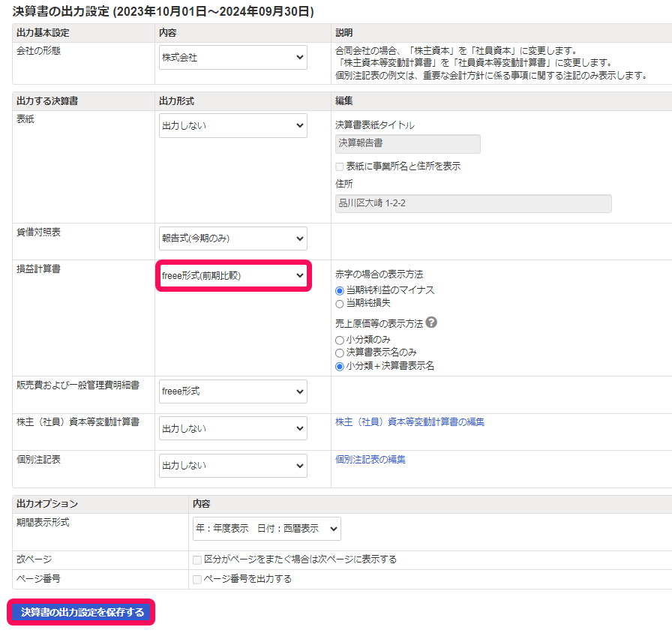Image resolution: width=672 pixels, height=633 pixels.
Task: Open the 販売費および一般管理費明細書 freee形式 dropdown
Action: tap(232, 391)
